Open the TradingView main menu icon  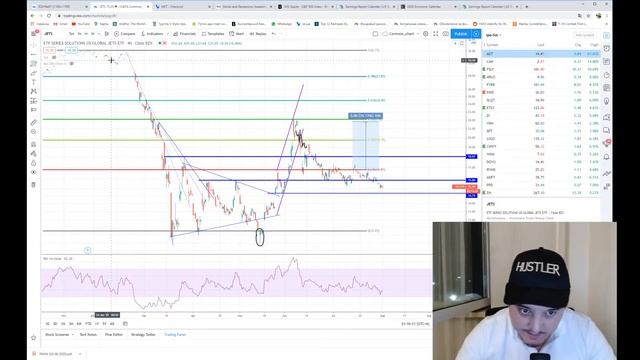click(34, 33)
